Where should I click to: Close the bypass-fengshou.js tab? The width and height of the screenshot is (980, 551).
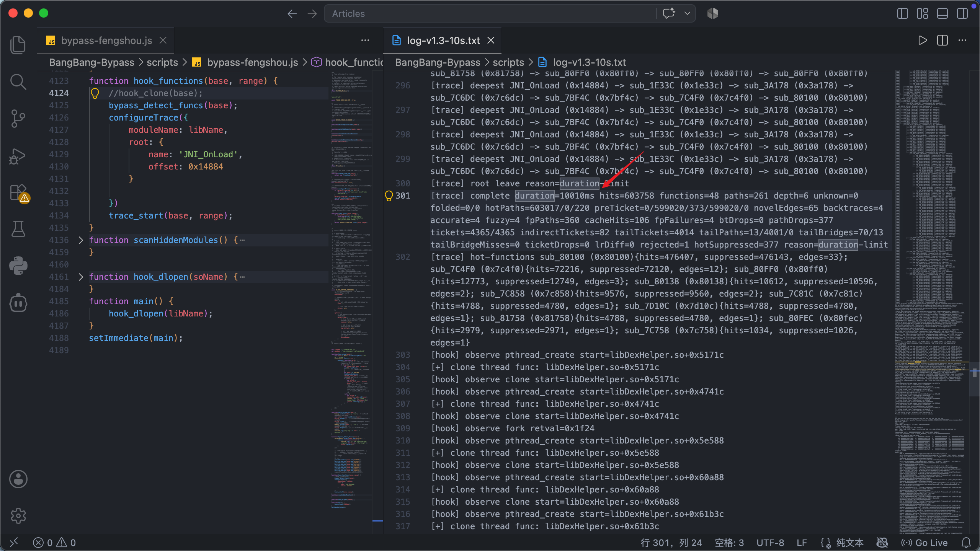click(163, 40)
